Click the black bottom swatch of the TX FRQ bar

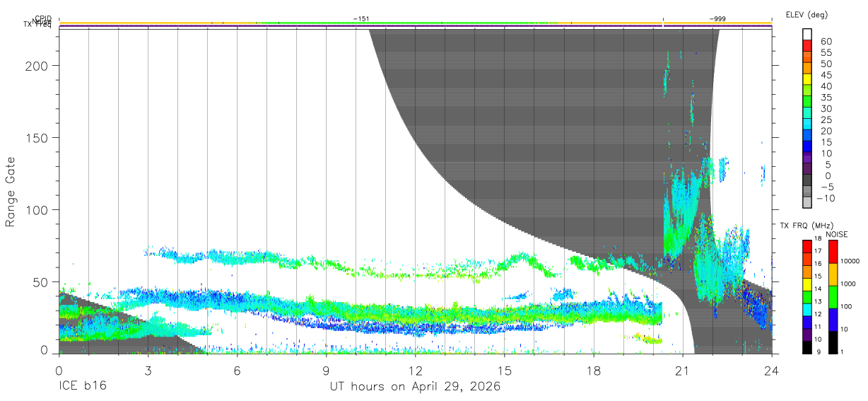[807, 347]
